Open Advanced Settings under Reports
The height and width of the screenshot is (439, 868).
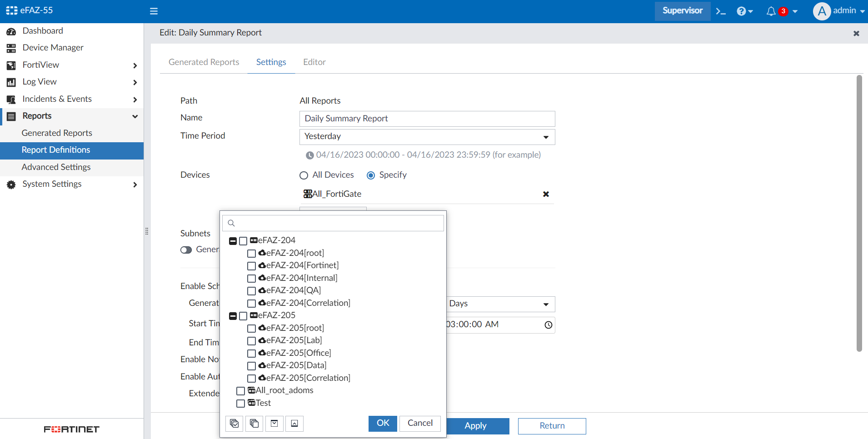click(56, 167)
